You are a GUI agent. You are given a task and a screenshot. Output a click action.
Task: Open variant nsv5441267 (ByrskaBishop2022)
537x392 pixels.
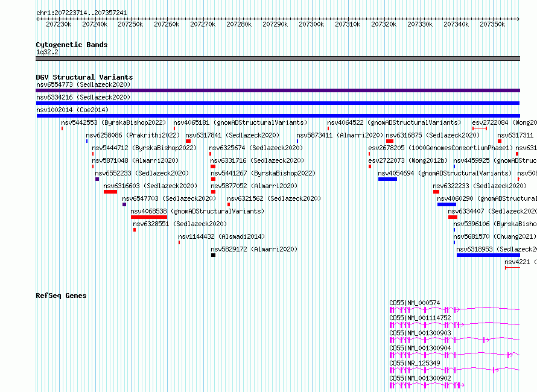point(263,173)
